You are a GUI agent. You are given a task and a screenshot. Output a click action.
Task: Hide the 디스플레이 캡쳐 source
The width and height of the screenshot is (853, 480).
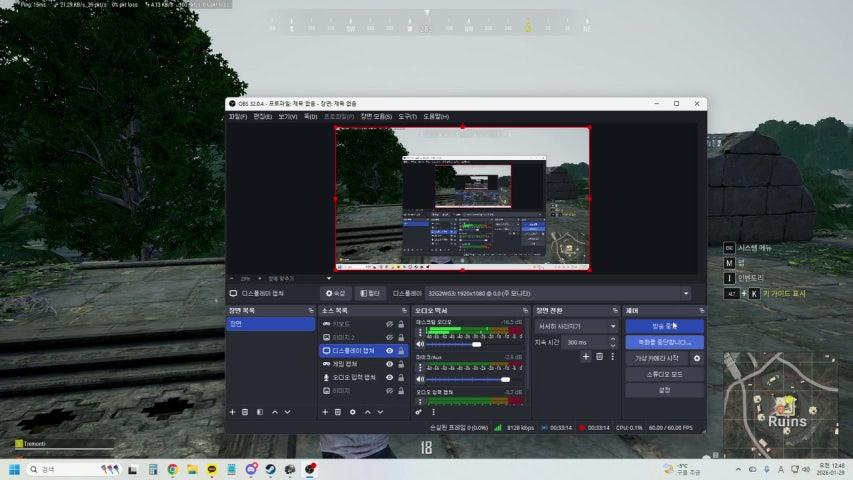390,351
